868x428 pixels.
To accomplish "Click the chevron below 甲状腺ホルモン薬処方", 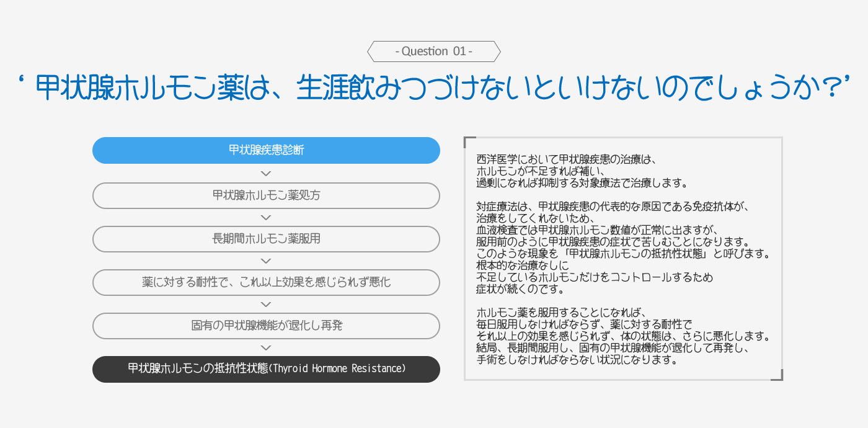I will 266,217.
